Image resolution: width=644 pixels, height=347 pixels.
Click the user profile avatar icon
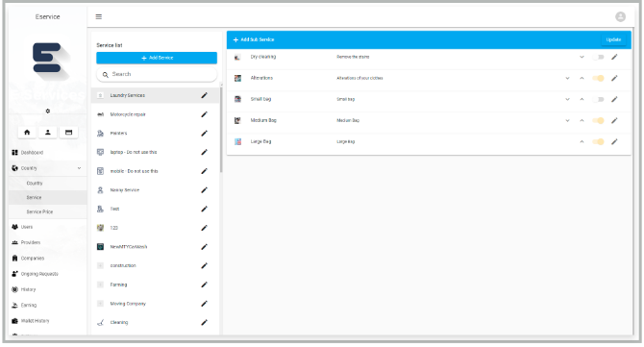pyautogui.click(x=620, y=17)
